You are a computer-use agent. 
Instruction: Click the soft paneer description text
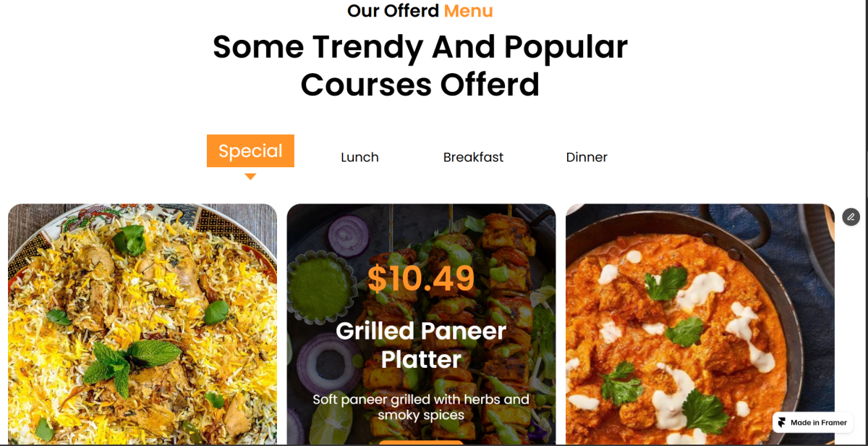pyautogui.click(x=421, y=407)
